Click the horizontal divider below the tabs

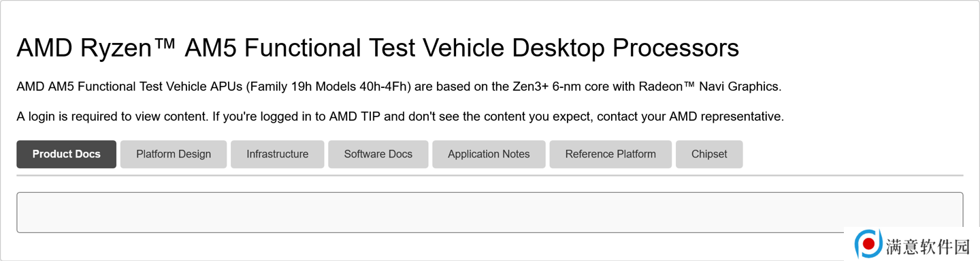click(489, 175)
